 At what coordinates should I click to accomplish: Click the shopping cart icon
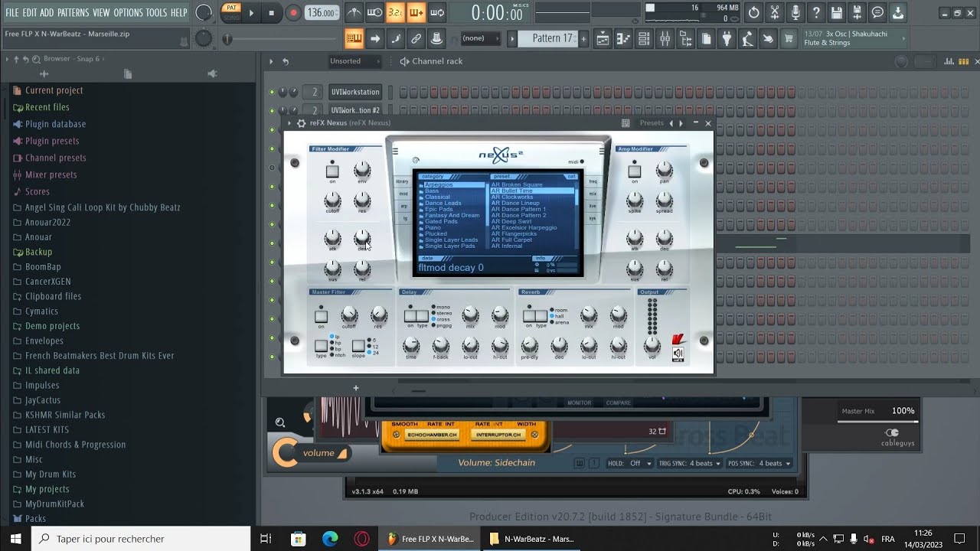click(x=789, y=38)
